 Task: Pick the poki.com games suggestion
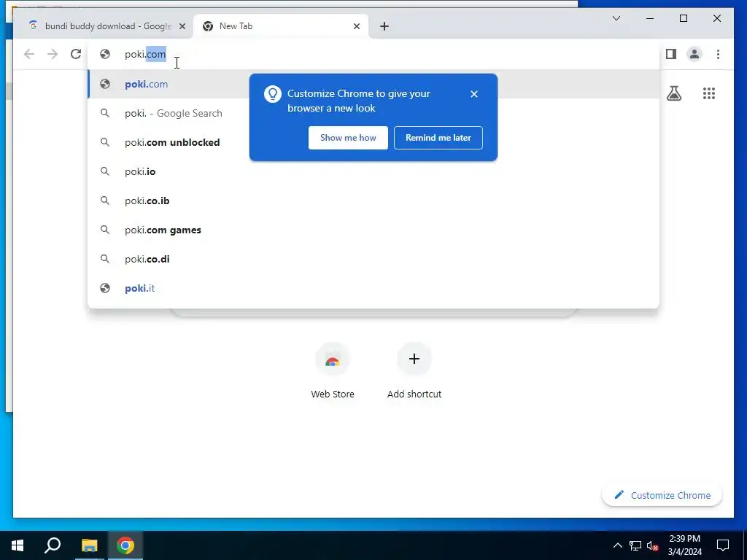[x=373, y=230]
